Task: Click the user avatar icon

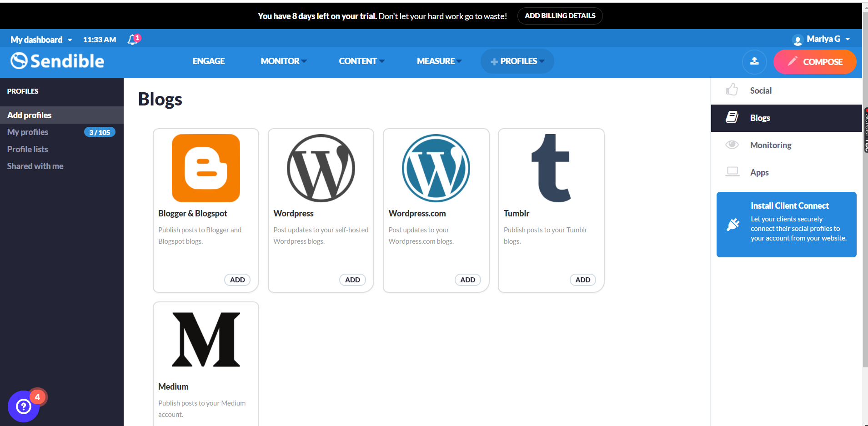Action: 797,40
